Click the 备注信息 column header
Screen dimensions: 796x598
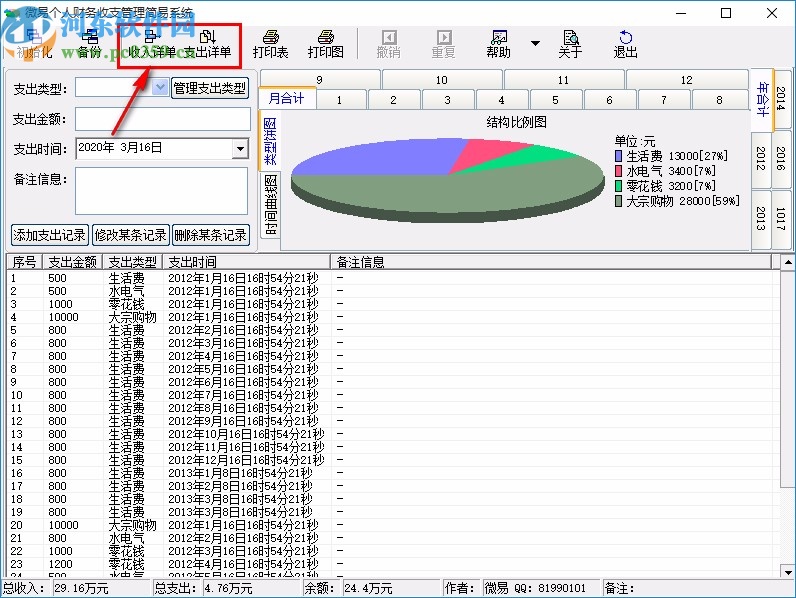pyautogui.click(x=551, y=262)
